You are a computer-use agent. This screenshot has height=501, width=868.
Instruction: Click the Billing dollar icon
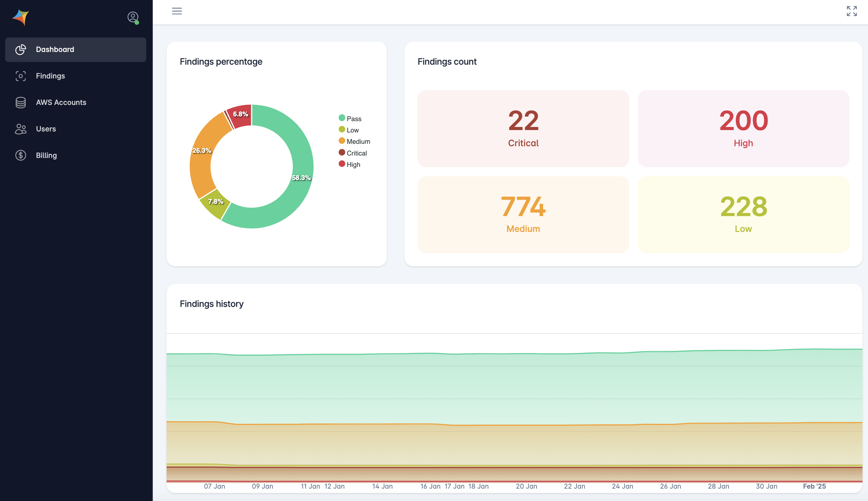[21, 156]
